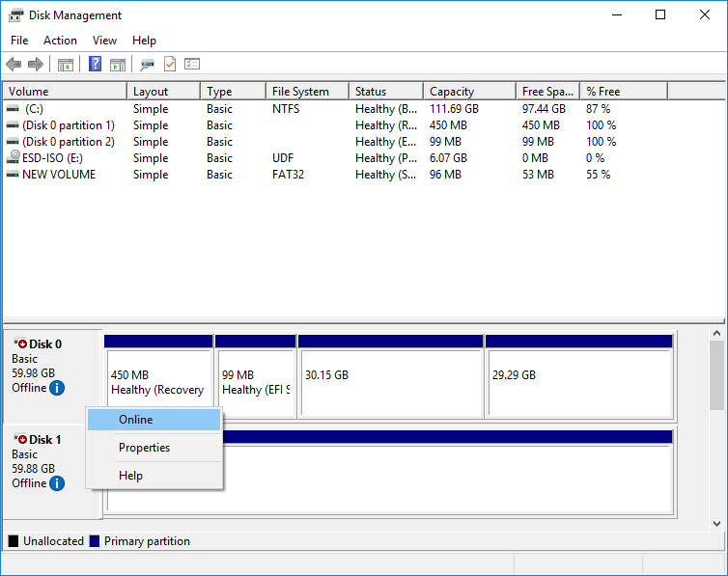728x576 pixels.
Task: Sort by the Status column header
Action: [x=387, y=92]
